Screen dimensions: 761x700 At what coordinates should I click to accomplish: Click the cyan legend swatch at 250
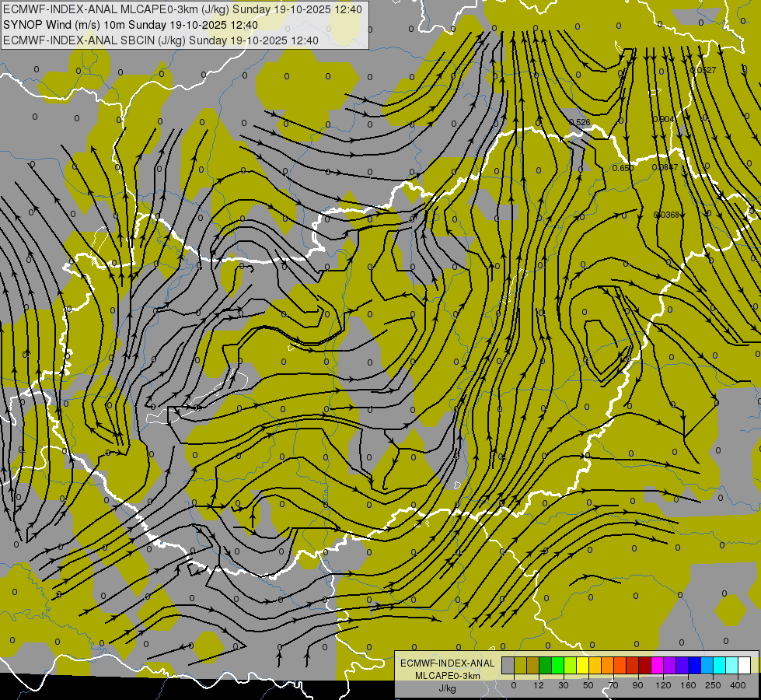point(720,666)
